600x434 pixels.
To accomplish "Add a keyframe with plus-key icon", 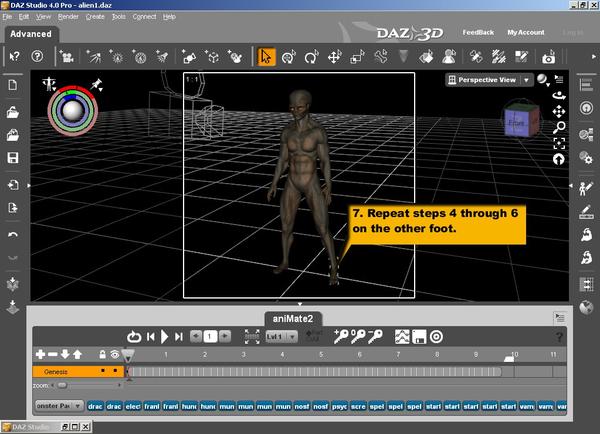I will point(341,337).
